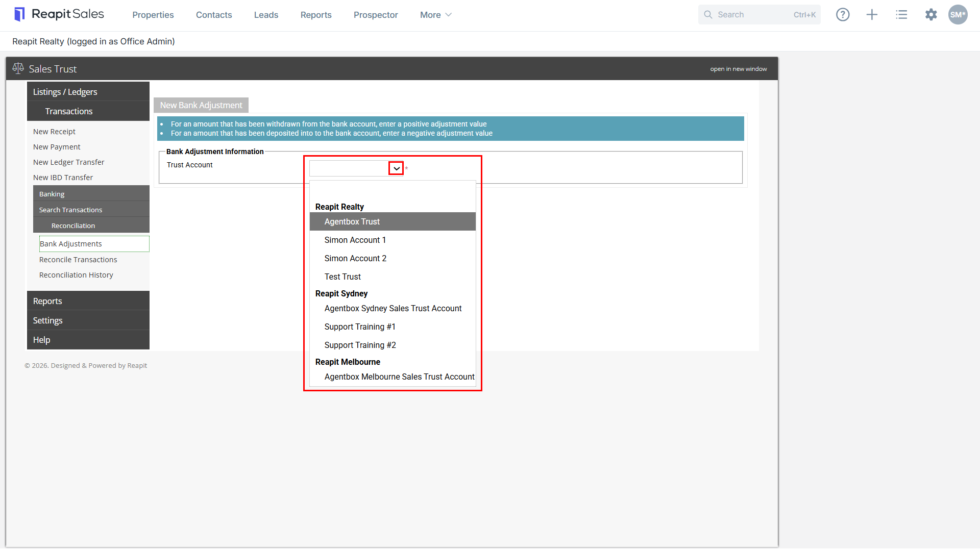Choose Simon Account 1 option
Image resolution: width=980 pixels, height=551 pixels.
[393, 240]
